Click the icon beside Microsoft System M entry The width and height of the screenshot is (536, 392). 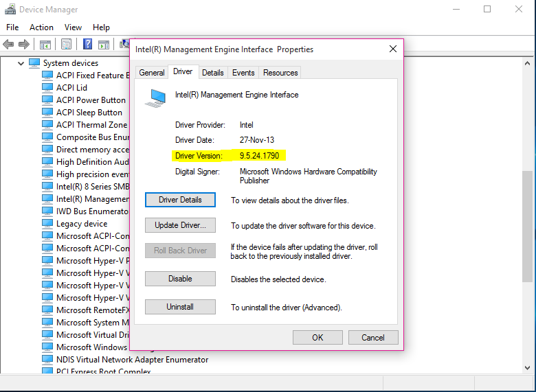point(47,323)
